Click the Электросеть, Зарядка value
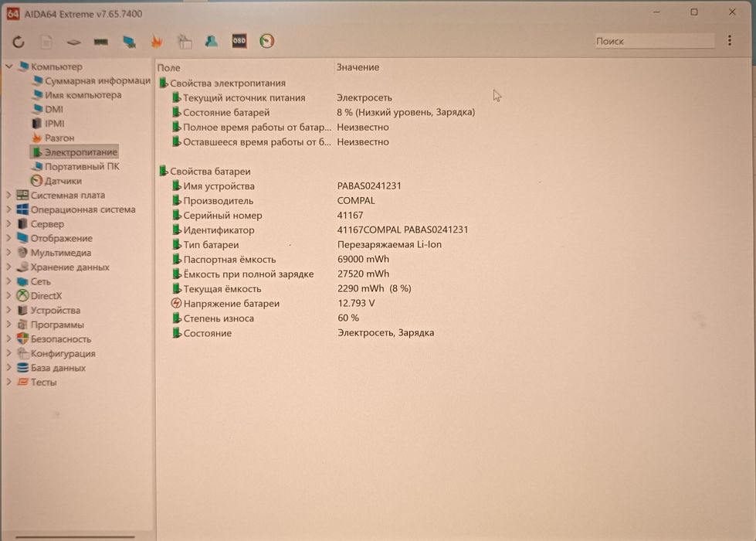 (x=385, y=332)
